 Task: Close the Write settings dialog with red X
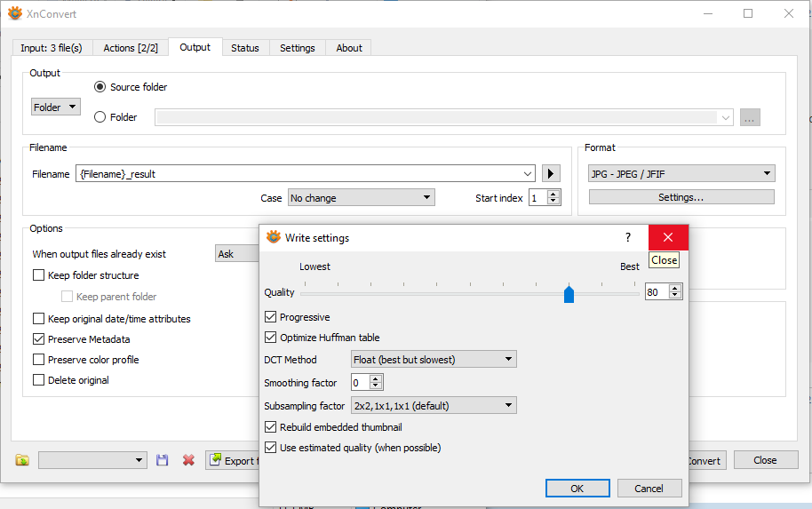[x=668, y=237]
